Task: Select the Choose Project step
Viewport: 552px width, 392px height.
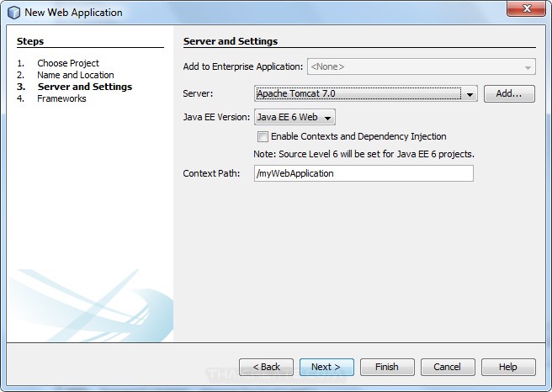Action: (x=68, y=63)
